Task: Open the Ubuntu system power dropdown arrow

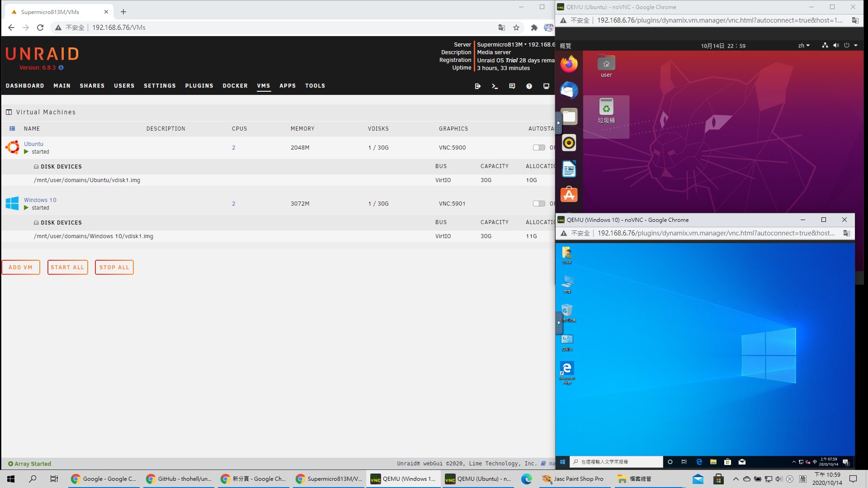Action: (x=856, y=46)
